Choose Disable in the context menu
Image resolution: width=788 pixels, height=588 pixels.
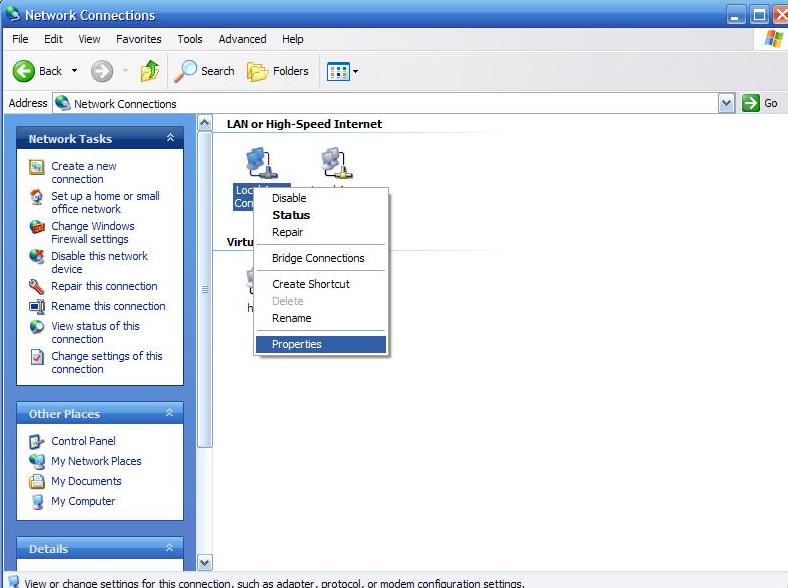pos(321,198)
